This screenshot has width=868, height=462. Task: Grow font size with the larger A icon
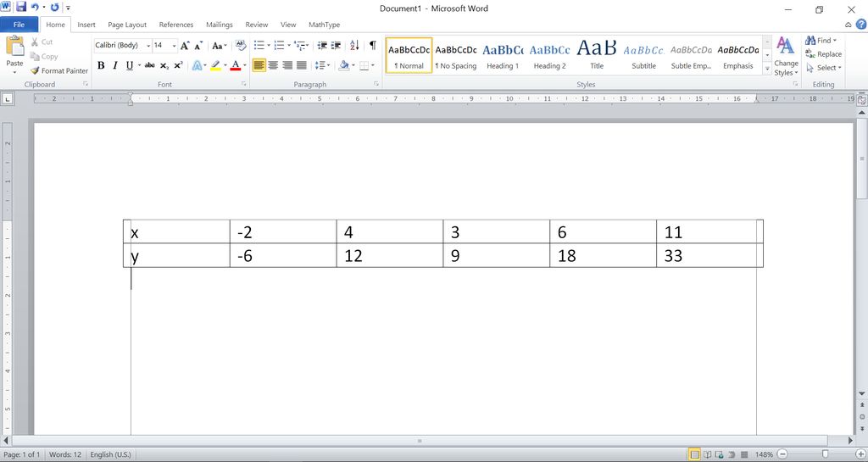point(185,46)
